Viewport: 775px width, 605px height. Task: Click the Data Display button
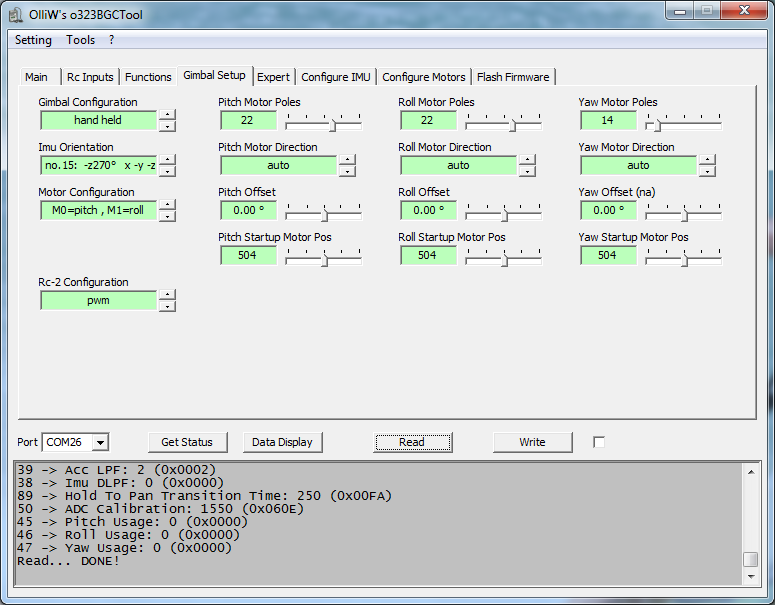point(282,442)
